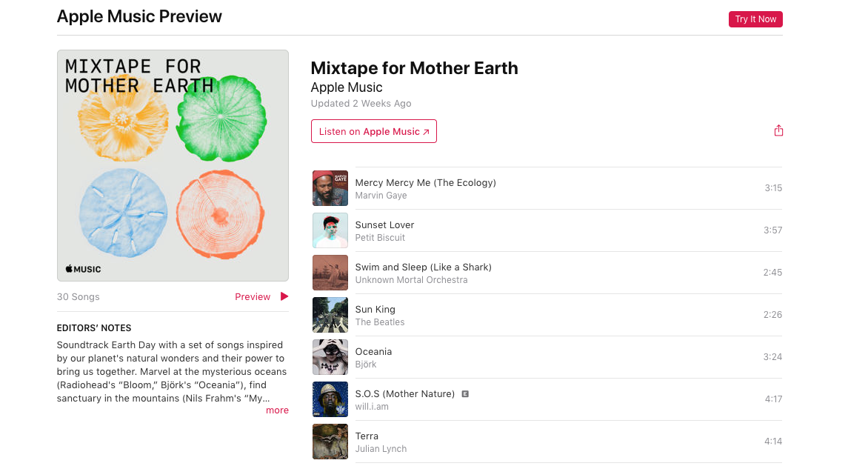Viewport: 868px width, 466px height.
Task: Click the Apple Music Preview heading
Action: pos(139,16)
